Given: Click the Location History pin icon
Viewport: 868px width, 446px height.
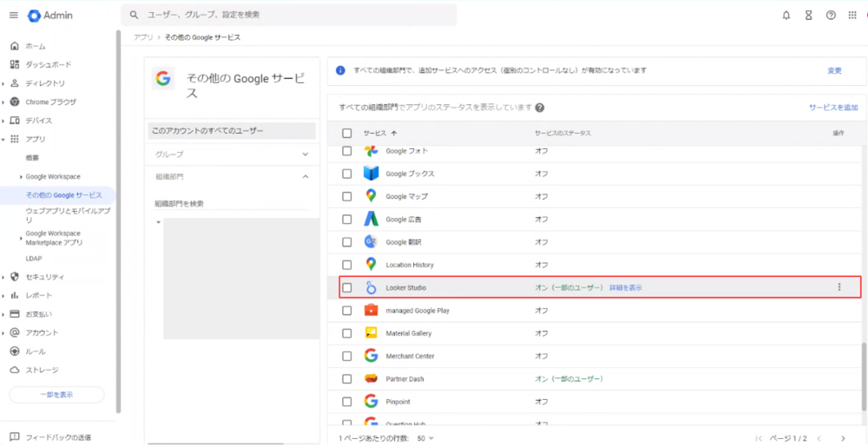Looking at the screenshot, I should pyautogui.click(x=371, y=265).
